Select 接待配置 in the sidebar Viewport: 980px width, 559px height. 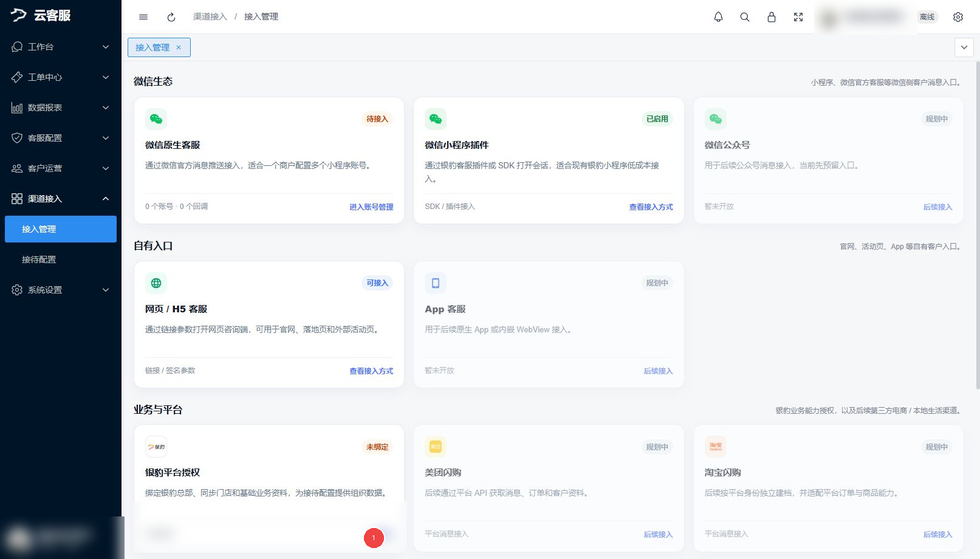(x=61, y=259)
